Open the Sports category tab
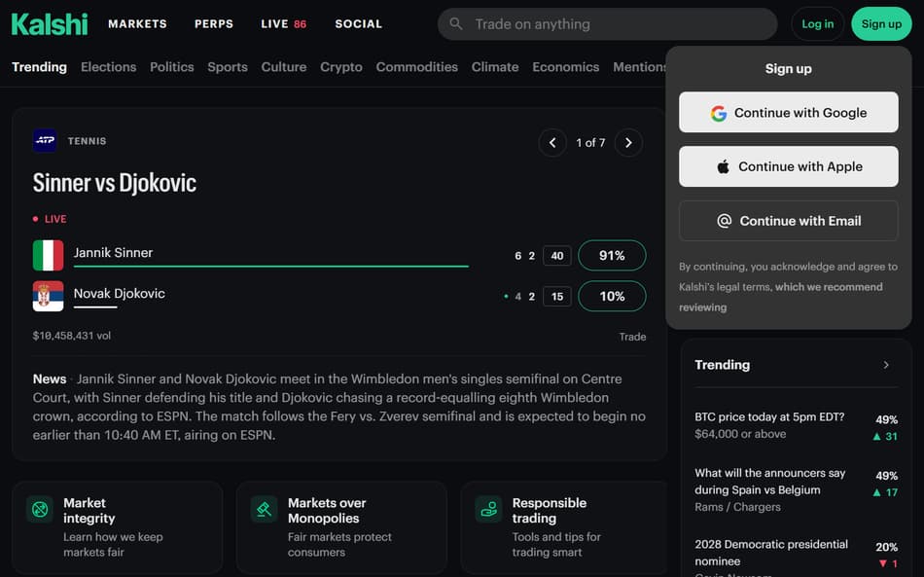Viewport: 924px width, 577px height. point(228,67)
